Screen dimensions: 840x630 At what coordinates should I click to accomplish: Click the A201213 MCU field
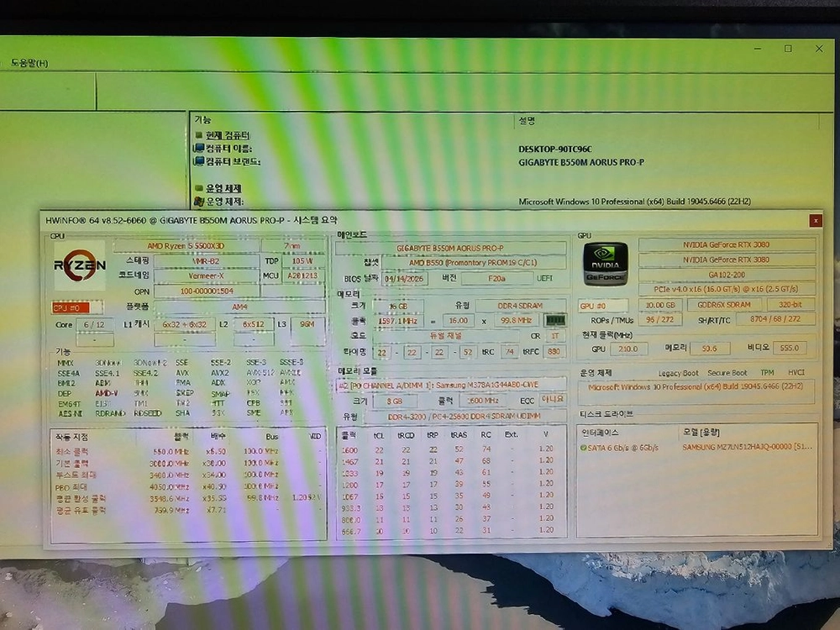point(302,276)
